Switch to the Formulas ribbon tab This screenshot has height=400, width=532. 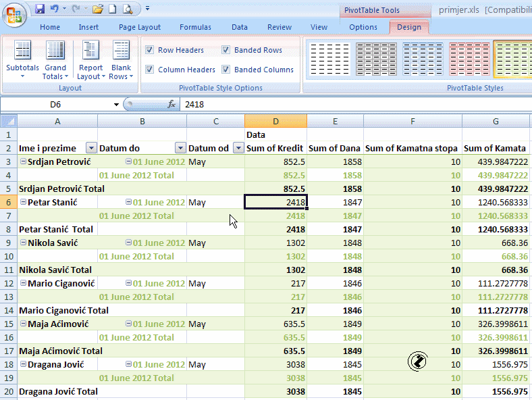pos(195,27)
